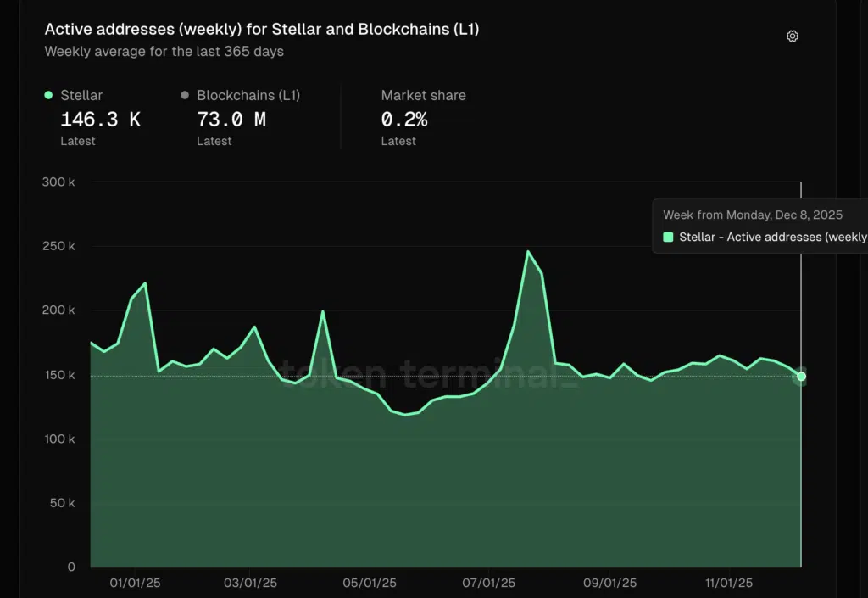Screen dimensions: 868x598
Task: Click the 'Stellar - Active addresses' tooltip entry
Action: [x=771, y=238]
